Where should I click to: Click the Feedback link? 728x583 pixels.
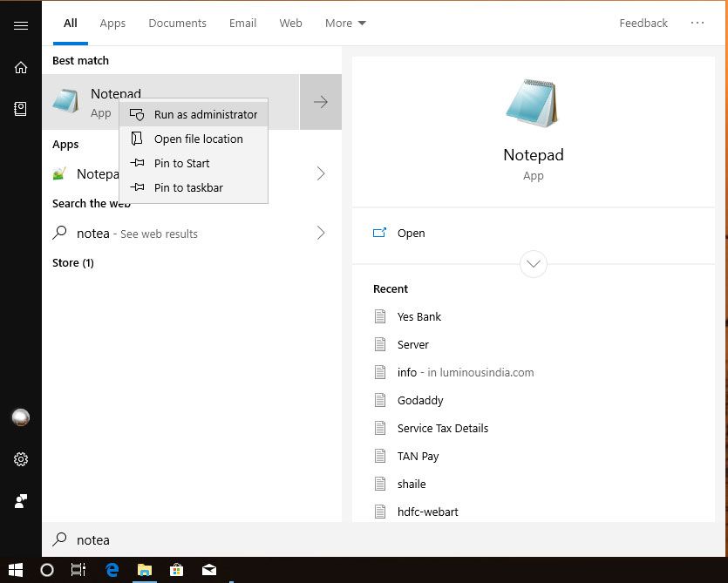click(643, 24)
